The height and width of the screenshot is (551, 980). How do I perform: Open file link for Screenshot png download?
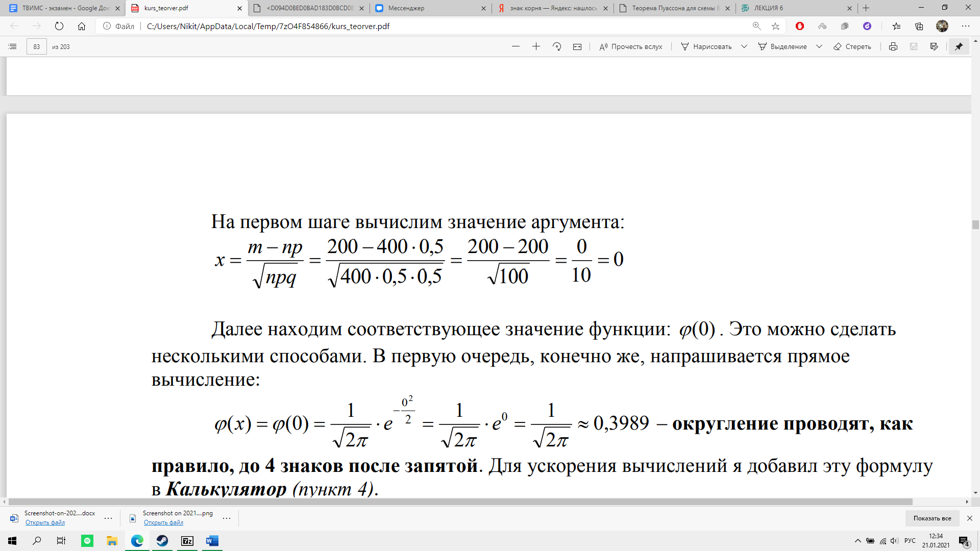163,522
